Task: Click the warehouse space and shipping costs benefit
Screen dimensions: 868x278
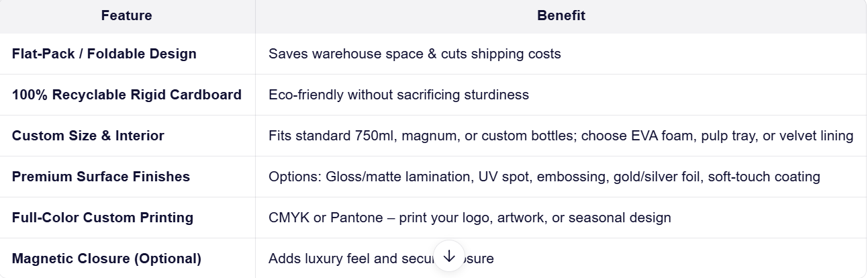Action: click(x=414, y=54)
